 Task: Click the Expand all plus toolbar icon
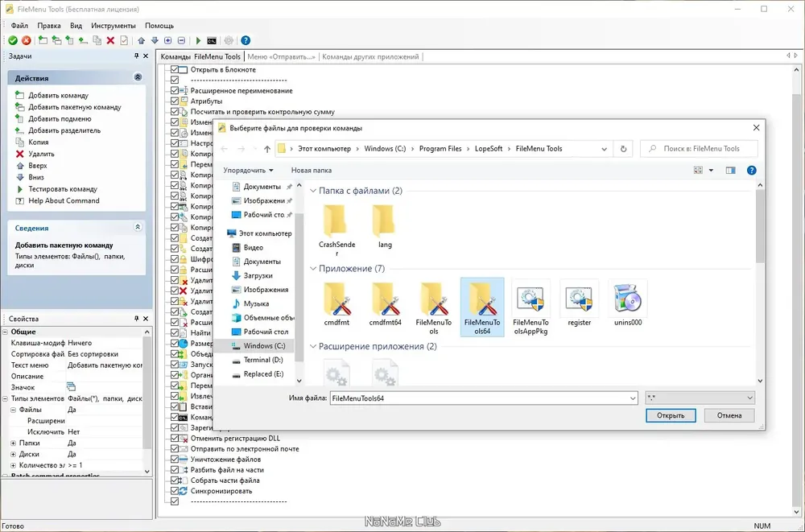pyautogui.click(x=168, y=40)
